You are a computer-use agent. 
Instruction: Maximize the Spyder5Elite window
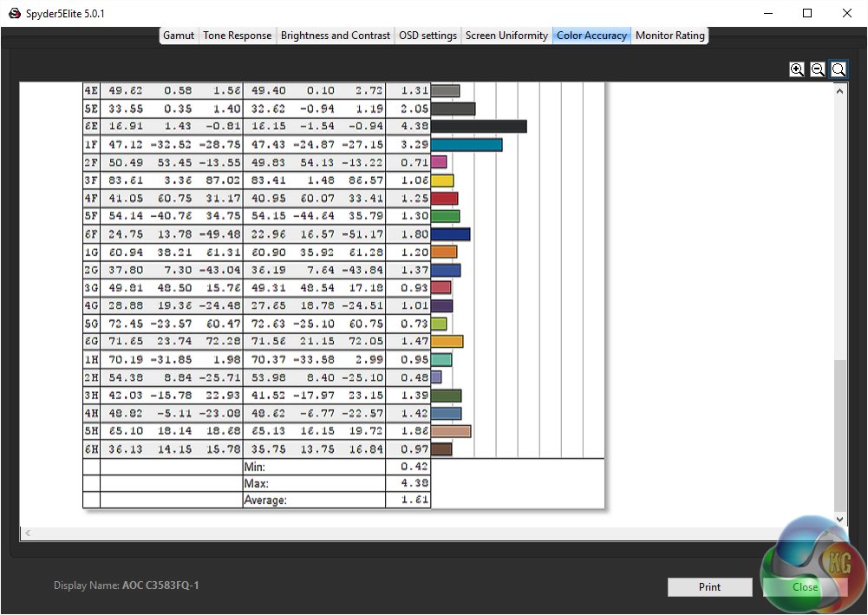point(807,13)
